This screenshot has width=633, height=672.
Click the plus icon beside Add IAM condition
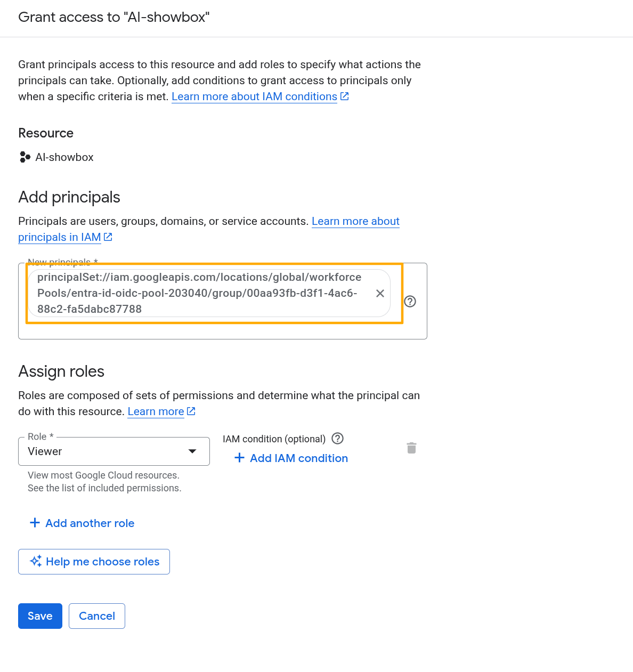pyautogui.click(x=239, y=458)
